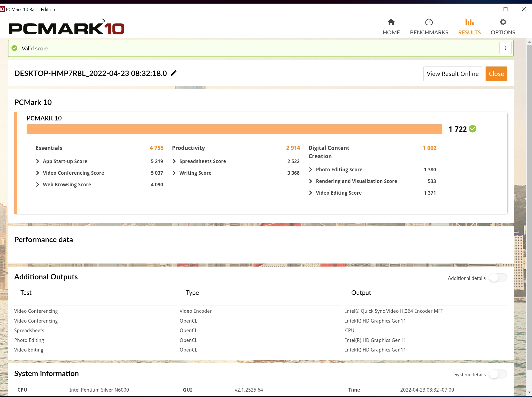The image size is (532, 397).
Task: Maximize the PCMark 10 window
Action: pyautogui.click(x=505, y=9)
